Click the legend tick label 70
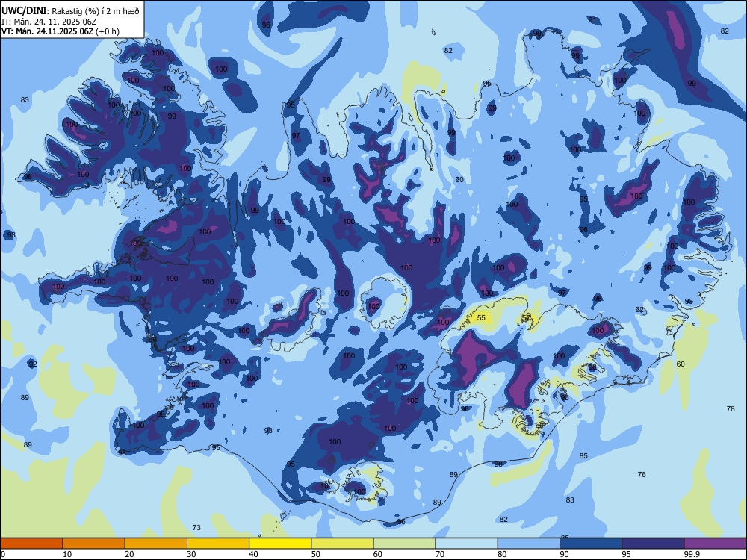 tap(440, 554)
